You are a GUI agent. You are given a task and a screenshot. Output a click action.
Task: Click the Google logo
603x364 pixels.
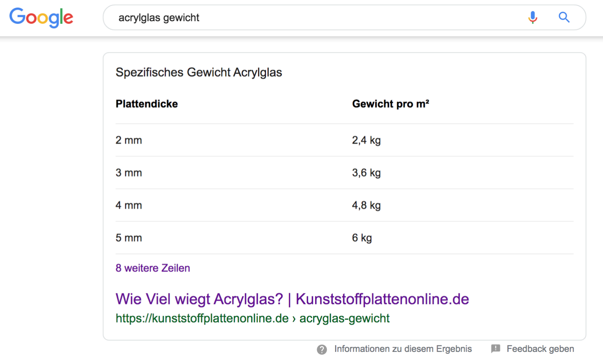coord(41,17)
